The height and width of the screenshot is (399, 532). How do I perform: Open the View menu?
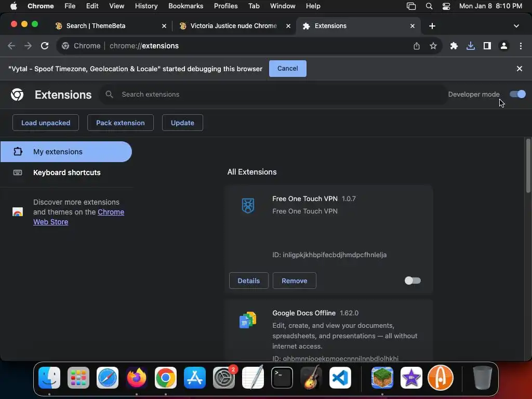117,6
